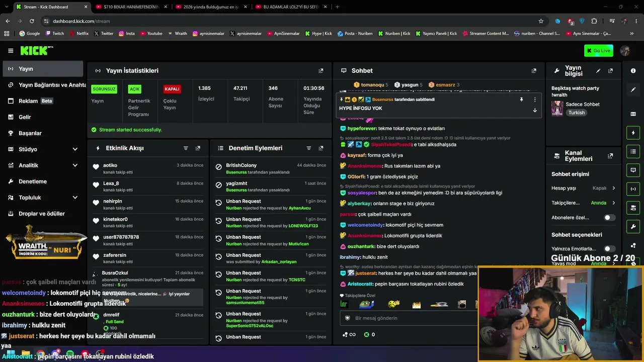Open the hamburger menu beside the Kick logo
This screenshot has height=362, width=644.
pos(11,50)
